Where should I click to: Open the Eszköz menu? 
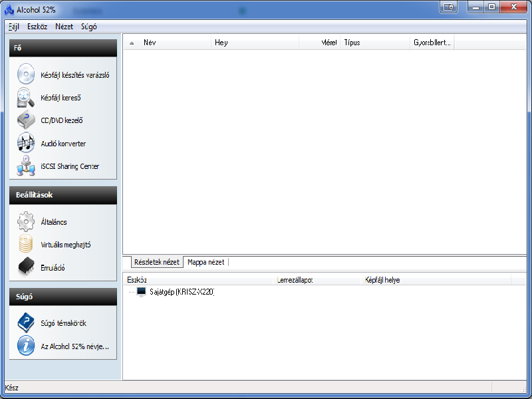tap(37, 27)
